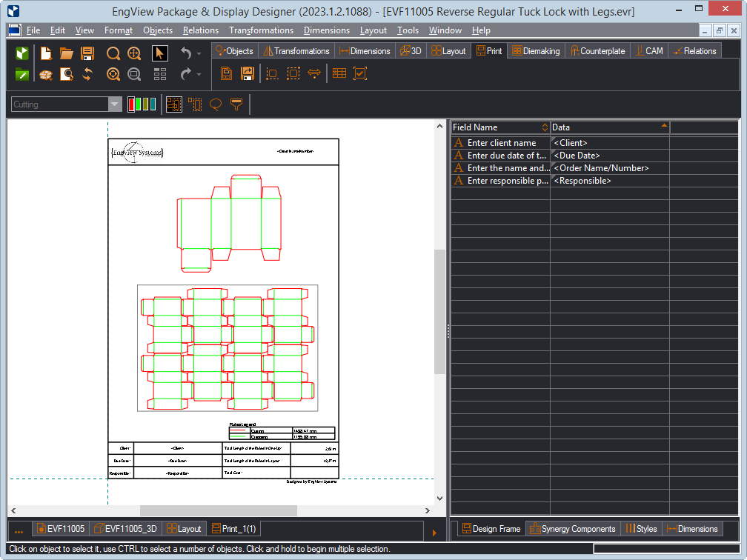Open the Relations menu in menu bar
Screen dimensions: 747x560
tap(201, 30)
